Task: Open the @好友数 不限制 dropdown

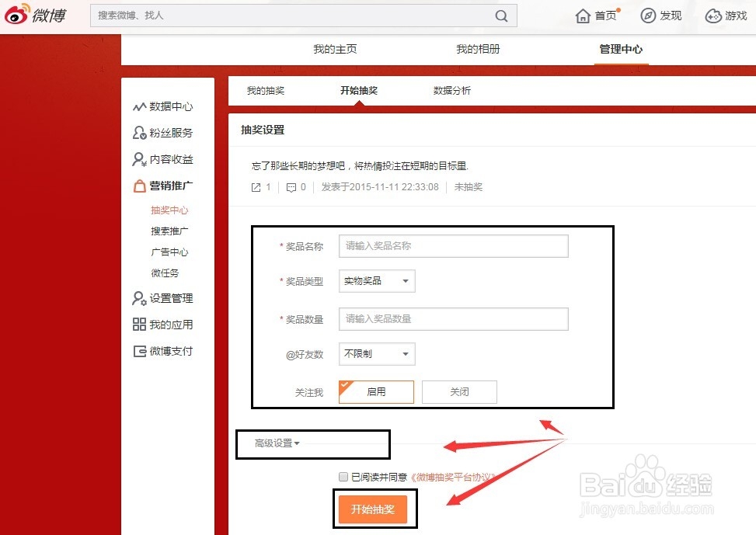Action: pyautogui.click(x=377, y=354)
